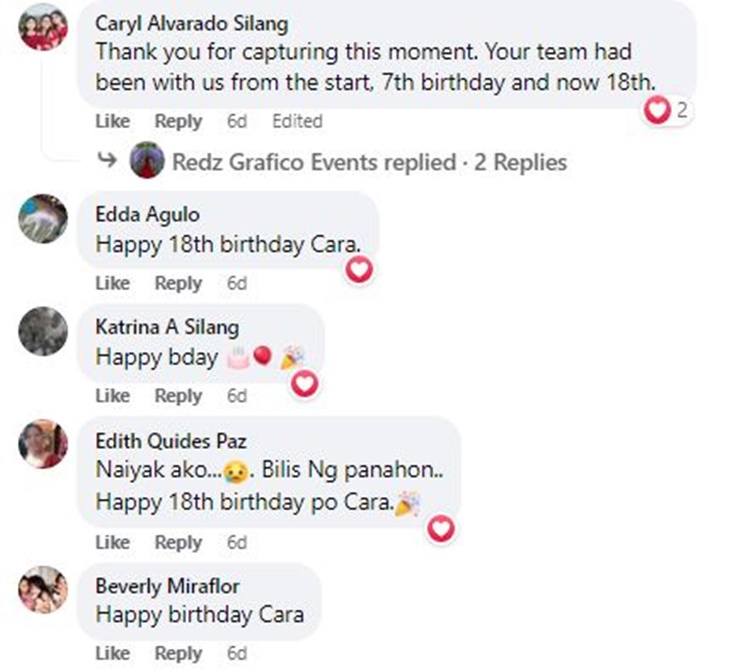The image size is (750, 672).
Task: Like Caryl Alvarado Silang's comment
Action: (x=112, y=121)
